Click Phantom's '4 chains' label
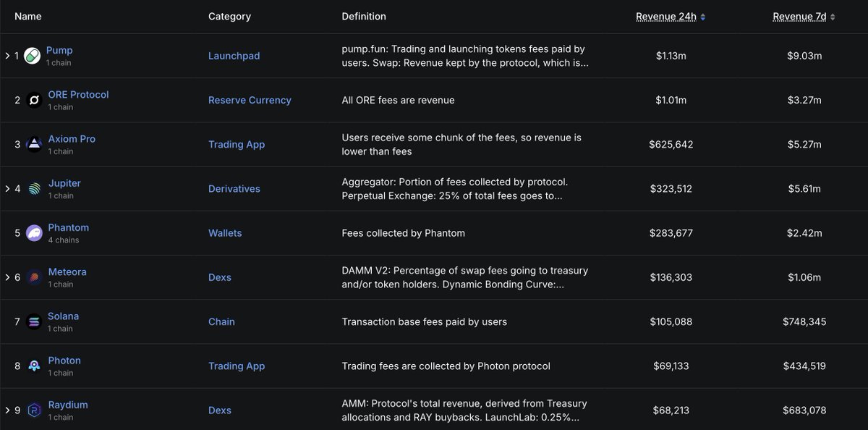The image size is (868, 430). [64, 240]
